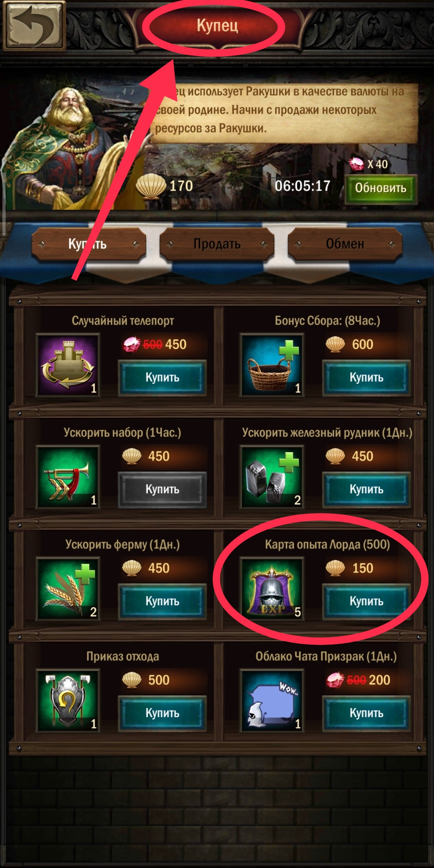Screen dimensions: 434x868
Task: Buy Облако Чата Призрак for 200 gems
Action: [x=366, y=713]
